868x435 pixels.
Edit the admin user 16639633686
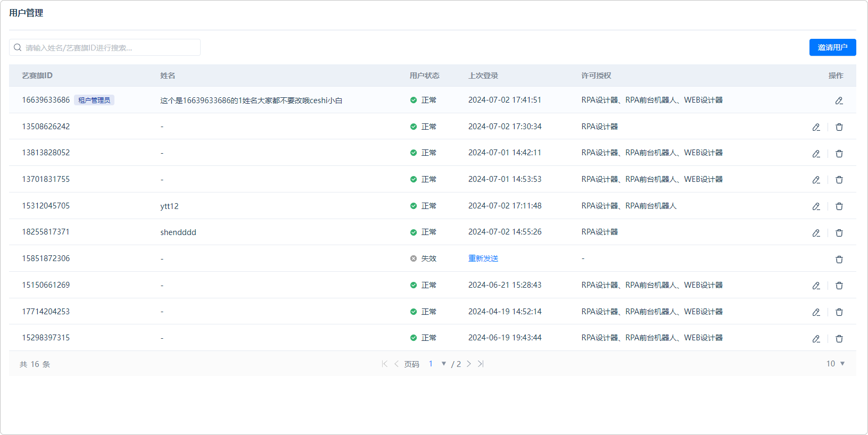(x=839, y=101)
